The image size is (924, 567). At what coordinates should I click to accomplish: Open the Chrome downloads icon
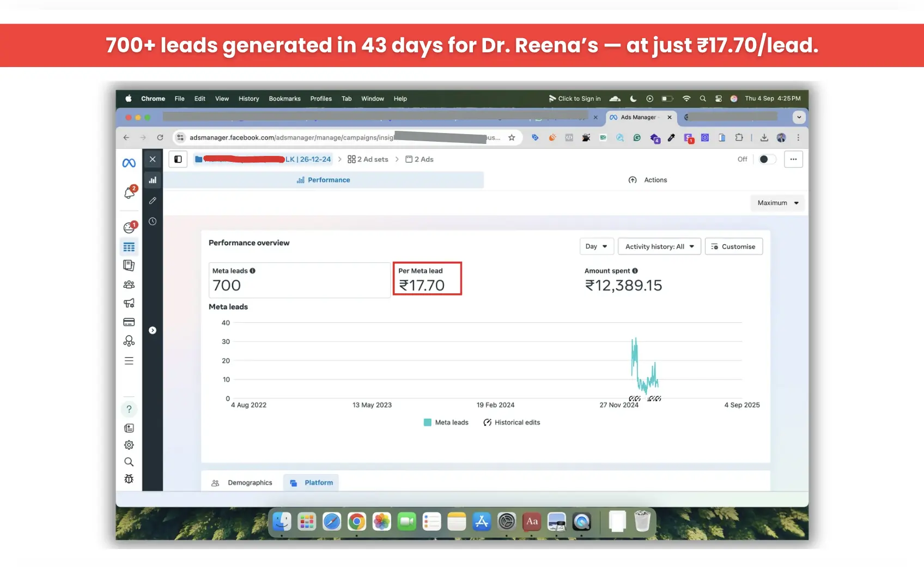coord(764,137)
